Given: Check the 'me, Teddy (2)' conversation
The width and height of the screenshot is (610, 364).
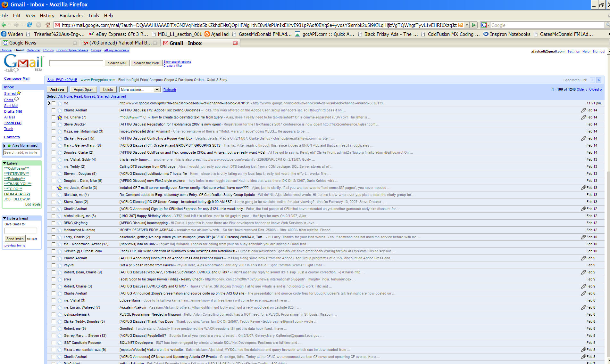Looking at the screenshot, I should tap(54, 166).
